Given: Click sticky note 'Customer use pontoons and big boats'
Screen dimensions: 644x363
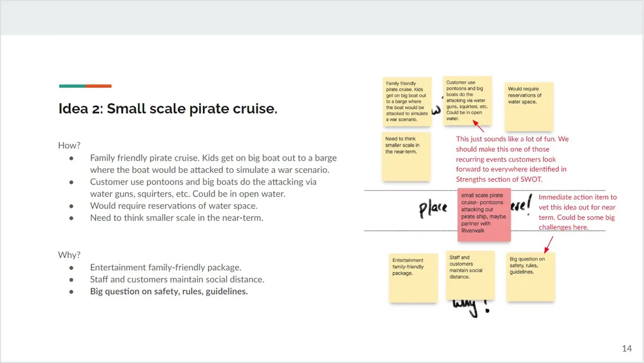Looking at the screenshot, I should point(468,101).
